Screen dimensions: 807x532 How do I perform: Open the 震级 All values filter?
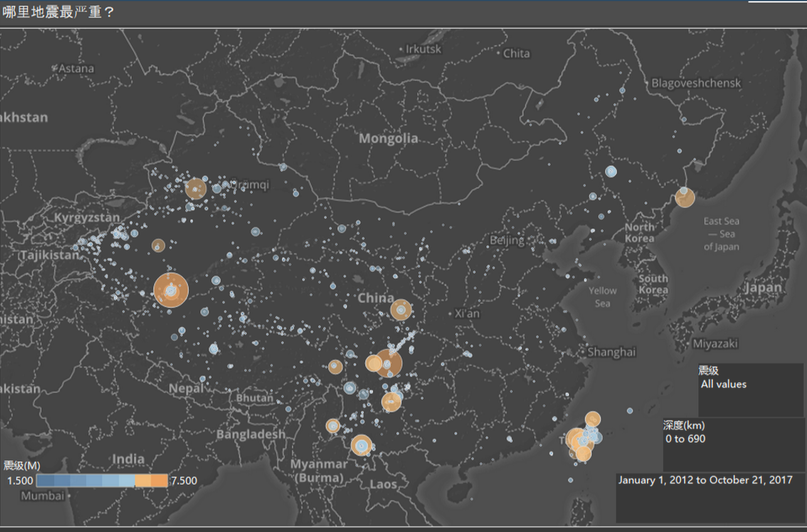[723, 384]
